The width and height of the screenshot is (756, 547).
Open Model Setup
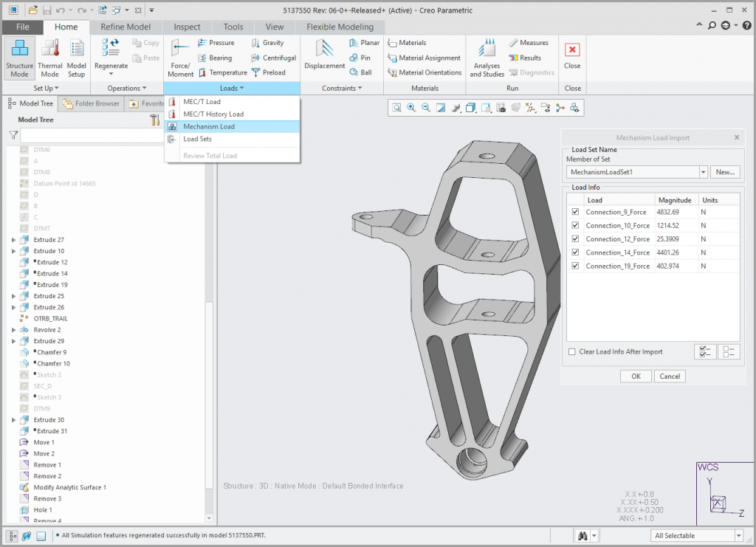pos(76,58)
